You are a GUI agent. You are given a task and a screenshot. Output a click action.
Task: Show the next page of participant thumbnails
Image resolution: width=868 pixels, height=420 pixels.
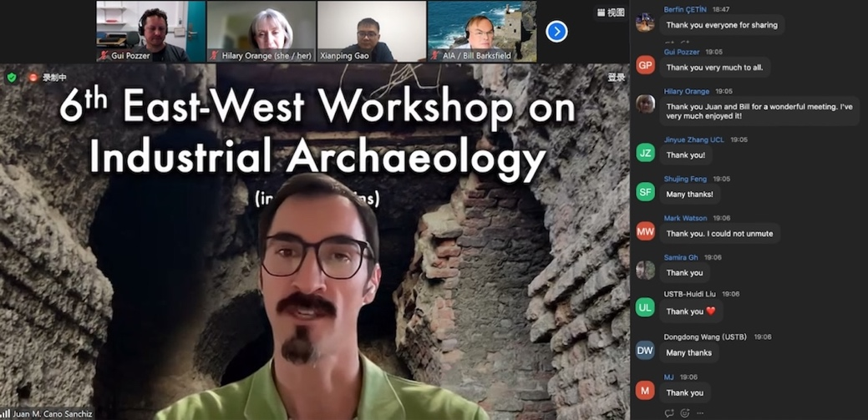556,32
